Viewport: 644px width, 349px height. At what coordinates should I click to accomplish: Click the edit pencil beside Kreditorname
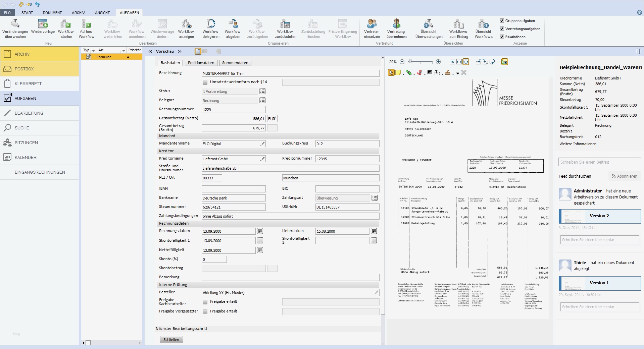point(262,159)
